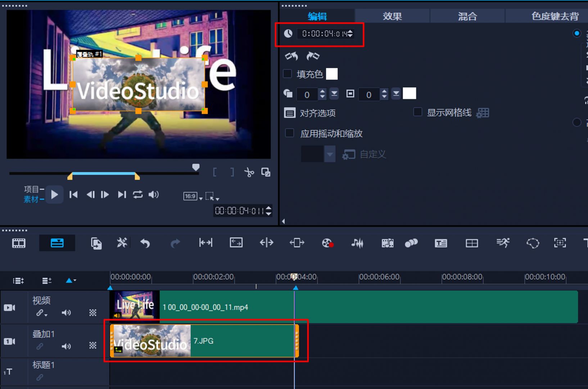Play the preview
Viewport: 588px width, 389px height.
(54, 195)
